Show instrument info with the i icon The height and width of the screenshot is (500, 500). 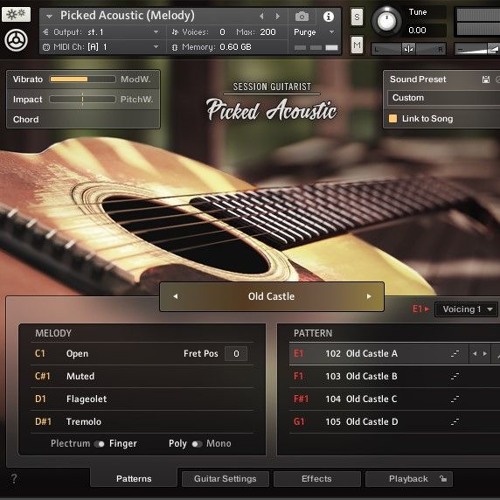tap(328, 16)
